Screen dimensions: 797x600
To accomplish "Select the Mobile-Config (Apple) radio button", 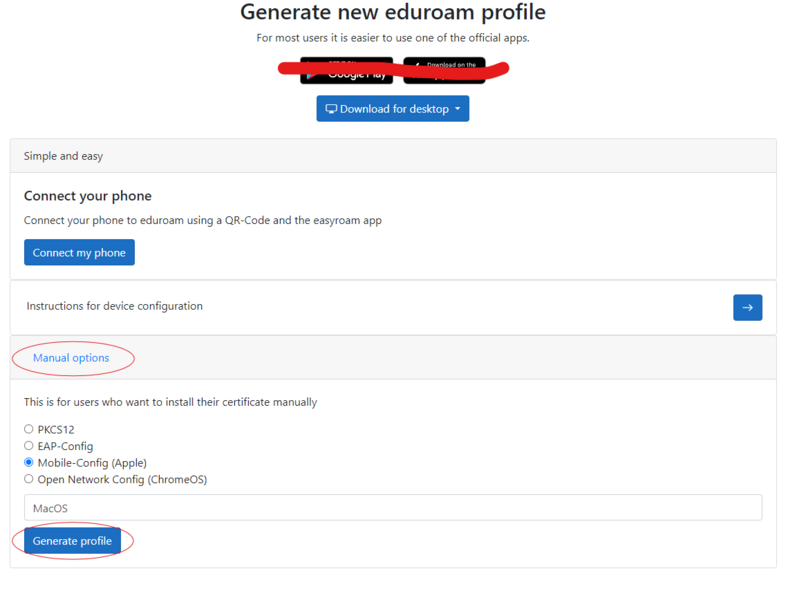I will [29, 463].
